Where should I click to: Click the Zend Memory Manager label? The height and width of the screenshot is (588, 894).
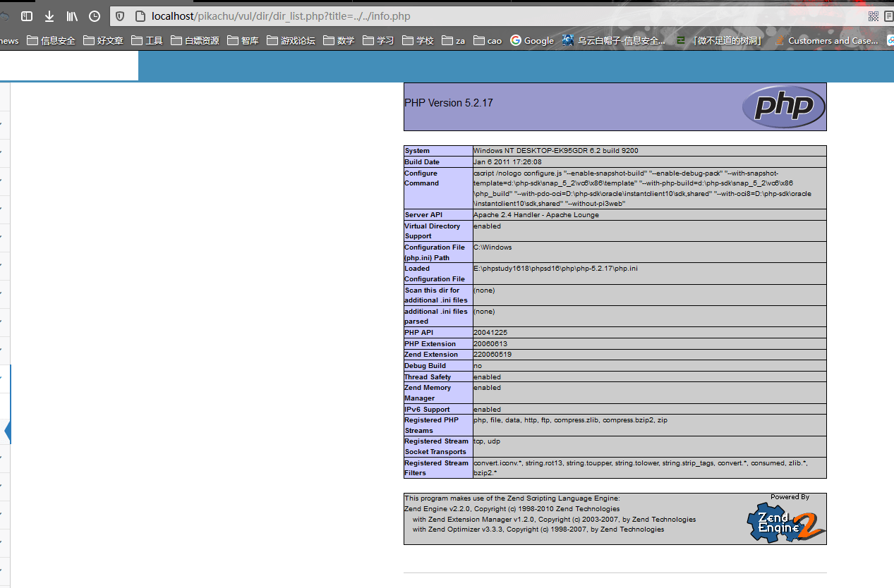[427, 393]
